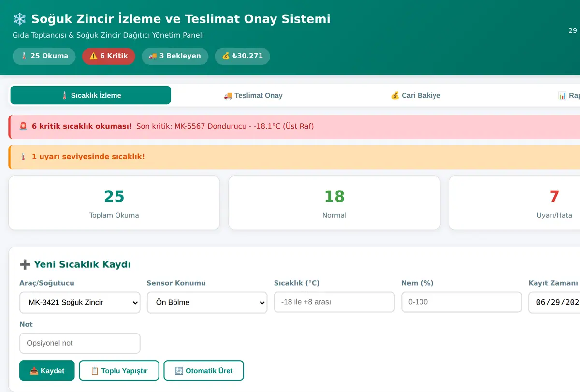Click 'Son kritik: MK-5567 Dondurucu' text
The image size is (580, 392).
click(x=192, y=126)
